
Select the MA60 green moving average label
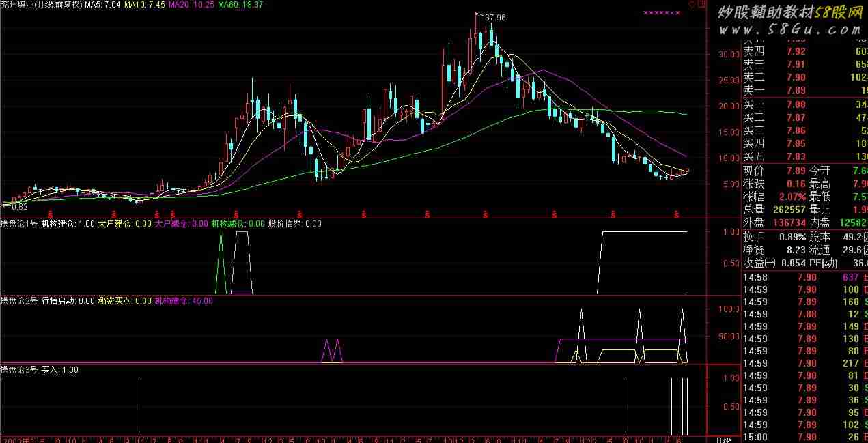pos(240,5)
